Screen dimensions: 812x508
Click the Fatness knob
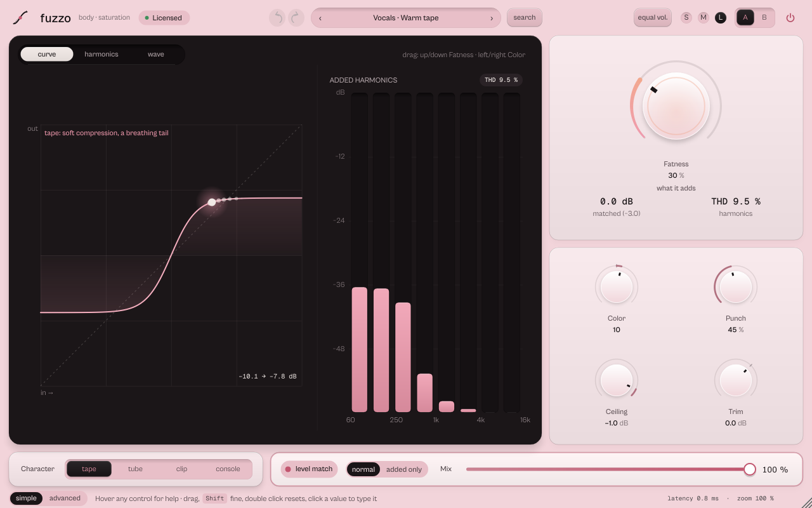point(676,105)
